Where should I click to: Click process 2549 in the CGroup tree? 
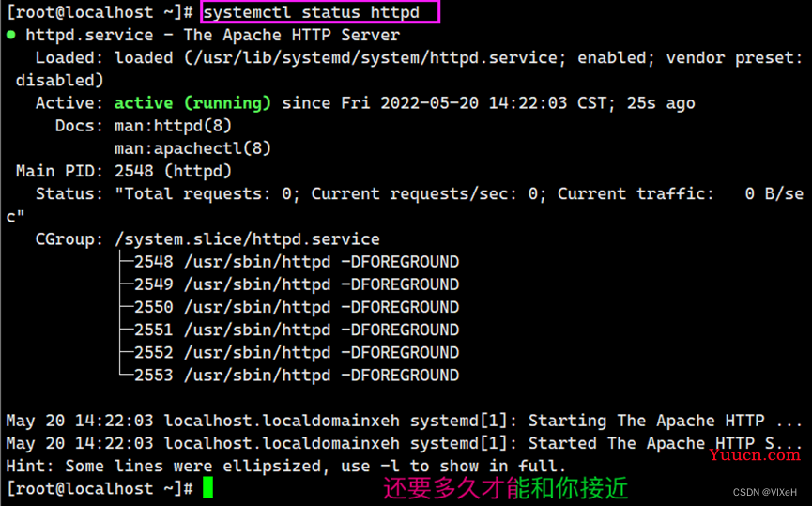tap(297, 284)
